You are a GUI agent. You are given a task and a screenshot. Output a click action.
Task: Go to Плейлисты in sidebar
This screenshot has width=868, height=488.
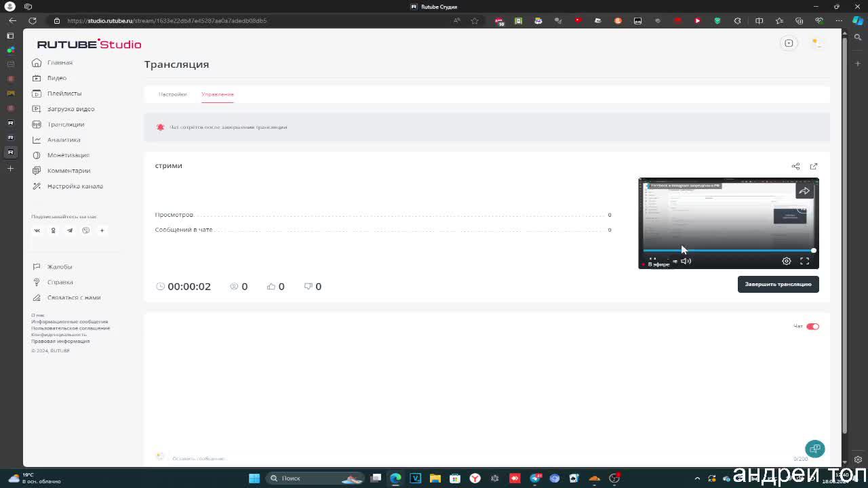[56, 94]
